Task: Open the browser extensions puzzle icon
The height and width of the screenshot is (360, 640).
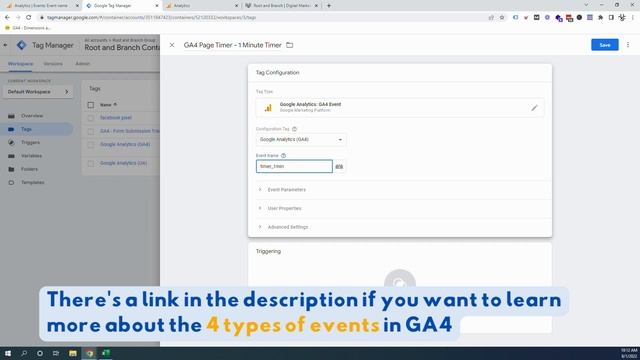Action: pos(600,18)
